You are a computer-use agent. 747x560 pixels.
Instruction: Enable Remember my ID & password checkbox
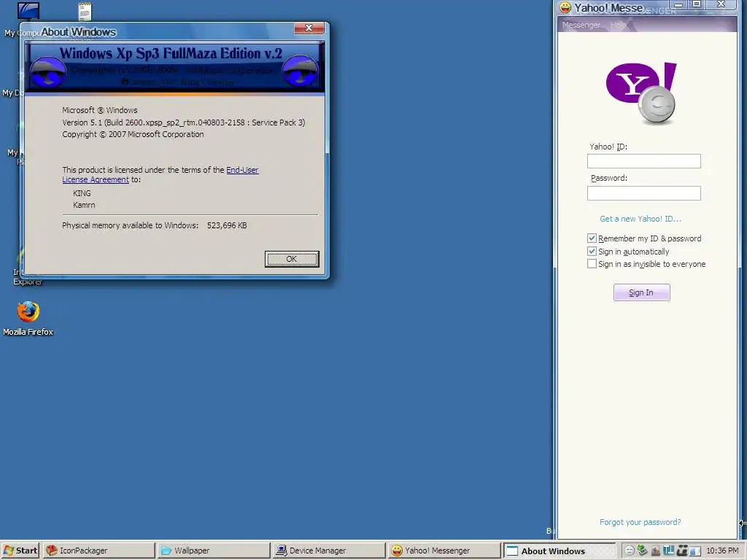click(592, 238)
